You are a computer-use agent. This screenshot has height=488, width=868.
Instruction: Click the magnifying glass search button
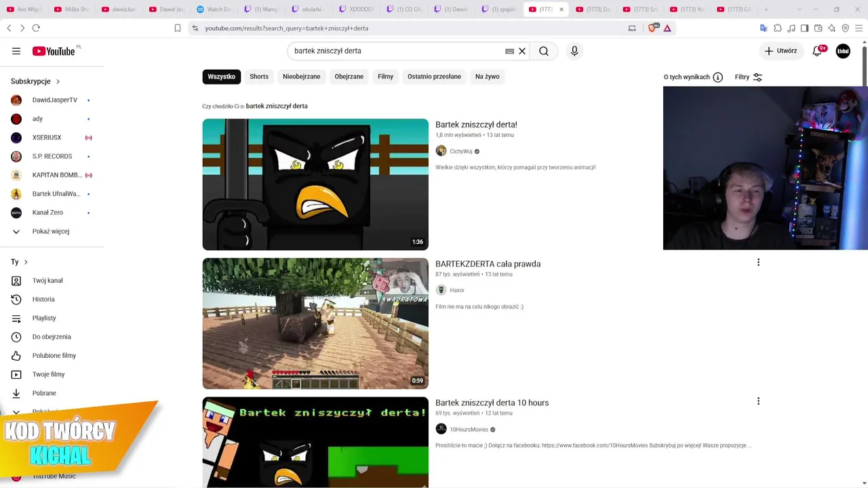coord(544,51)
